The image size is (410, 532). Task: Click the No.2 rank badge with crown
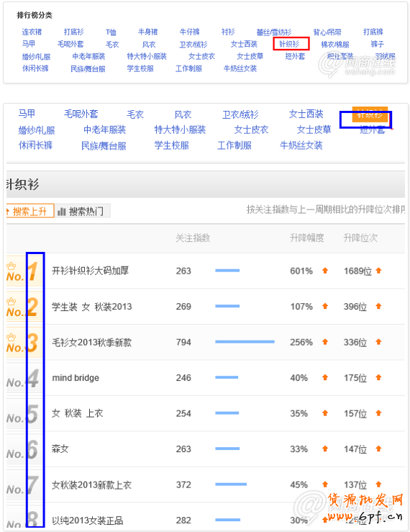click(x=24, y=307)
